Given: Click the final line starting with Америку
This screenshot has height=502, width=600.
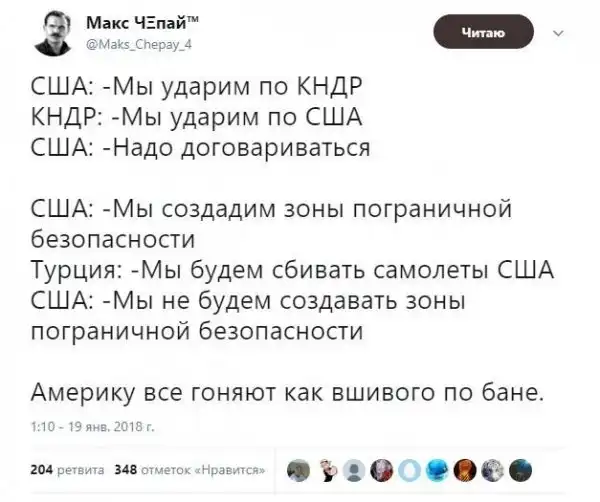Looking at the screenshot, I should click(x=290, y=391).
